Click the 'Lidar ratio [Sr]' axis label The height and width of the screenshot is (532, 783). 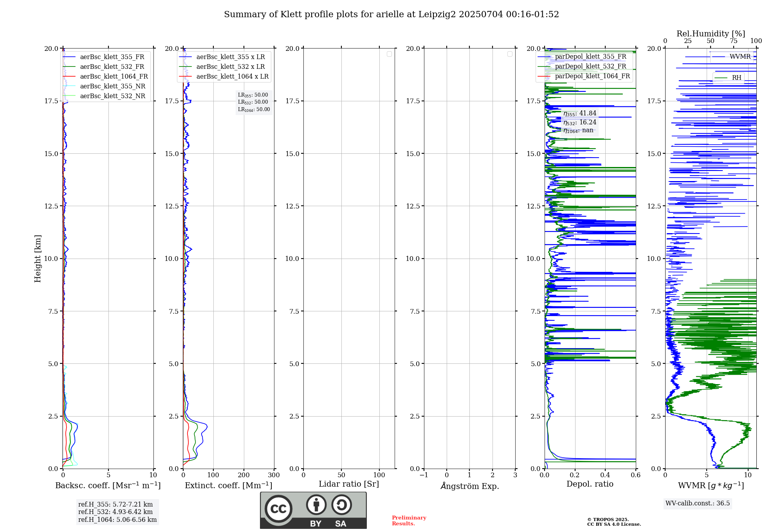[349, 484]
